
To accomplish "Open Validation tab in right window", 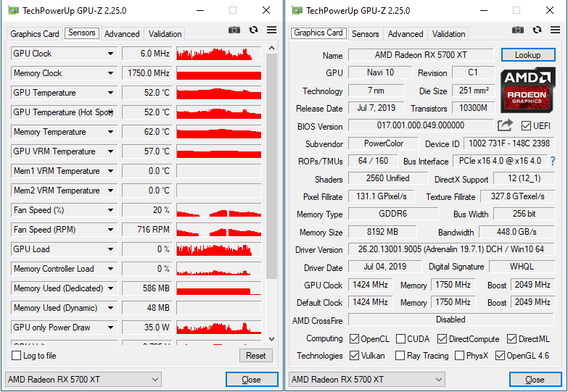I will click(x=448, y=33).
